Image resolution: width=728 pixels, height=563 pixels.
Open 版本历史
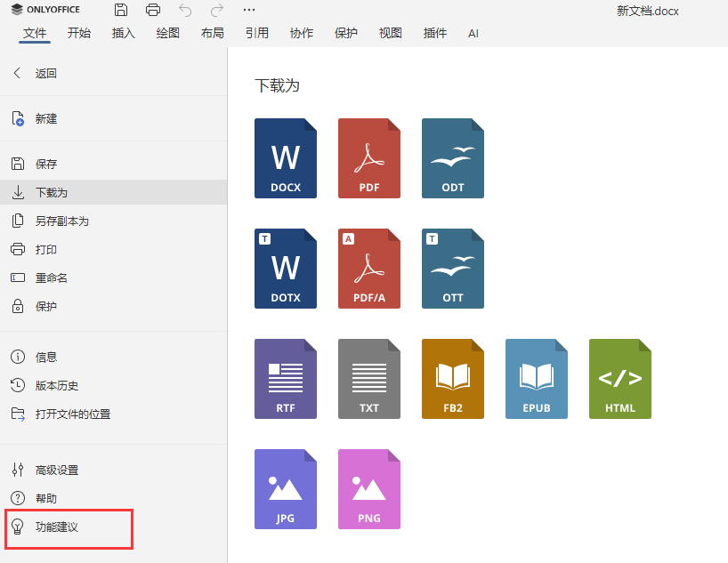point(113,386)
